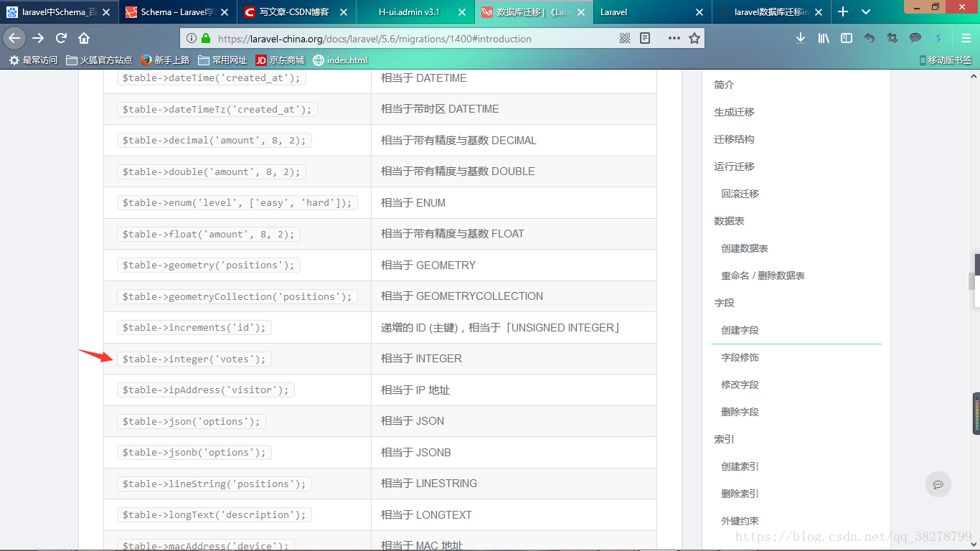
Task: Switch to the 写文章-CSDN博客 tab
Action: (x=296, y=11)
